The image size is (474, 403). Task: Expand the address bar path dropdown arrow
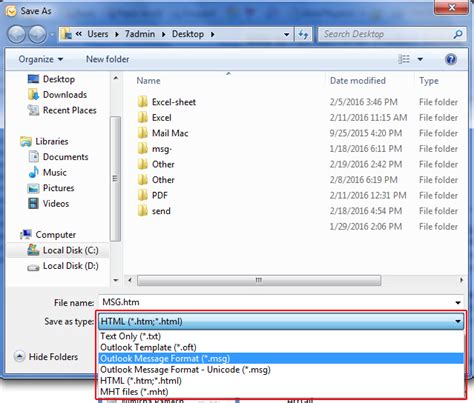pyautogui.click(x=286, y=34)
